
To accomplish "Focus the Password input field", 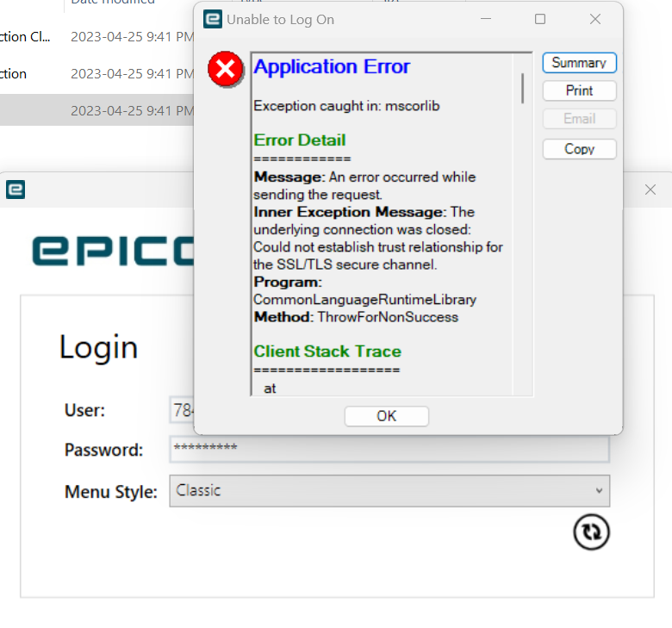I will click(389, 449).
